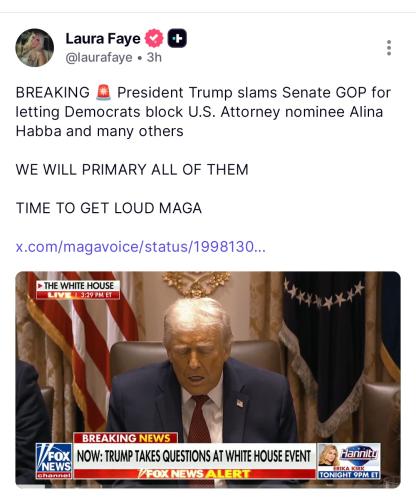Click the FOX NEWS ALERT strip
The image size is (416, 500).
[x=194, y=474]
